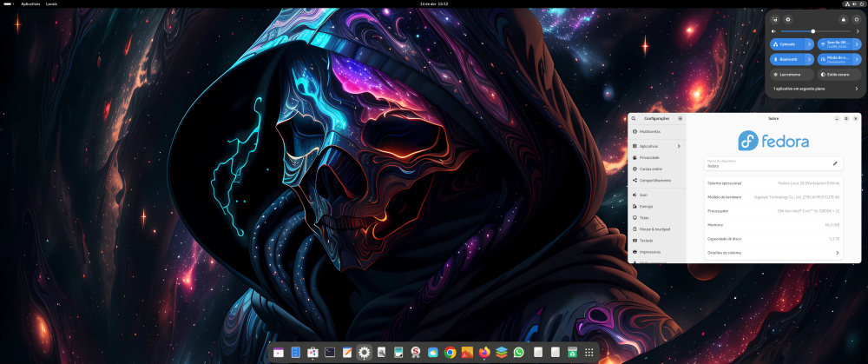This screenshot has height=364, width=868.
Task: Launch the red S ribbon app in dock
Action: click(x=416, y=352)
